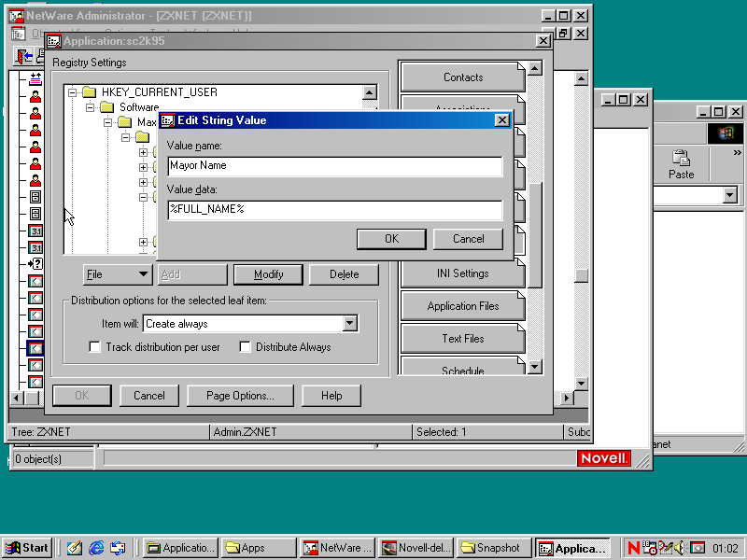Switch to the Text Files page
Viewport: 747px width, 560px height.
pos(462,339)
